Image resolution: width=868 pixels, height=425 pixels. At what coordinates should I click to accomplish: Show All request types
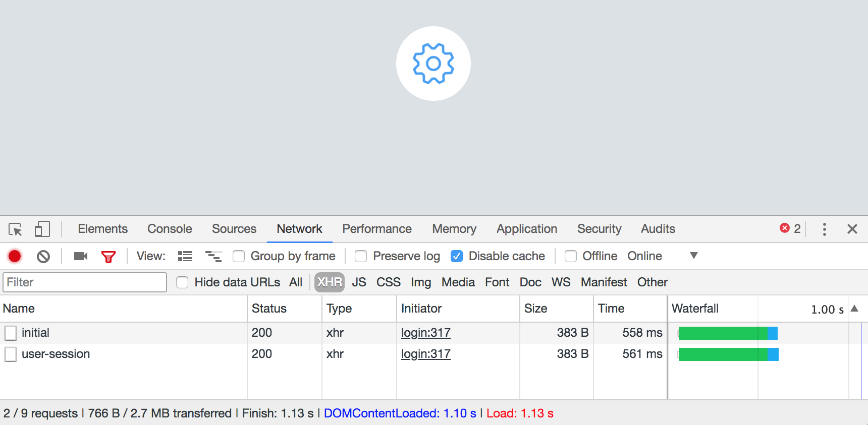[296, 282]
